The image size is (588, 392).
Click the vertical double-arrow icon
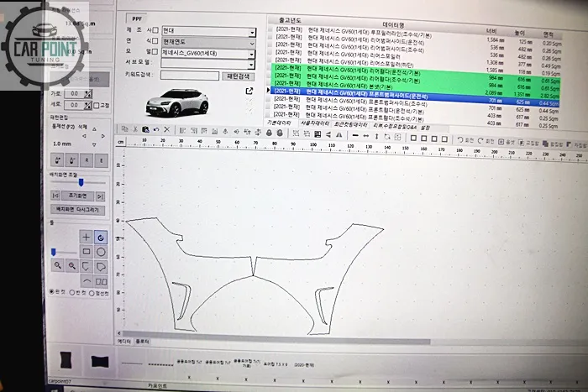coord(377,137)
